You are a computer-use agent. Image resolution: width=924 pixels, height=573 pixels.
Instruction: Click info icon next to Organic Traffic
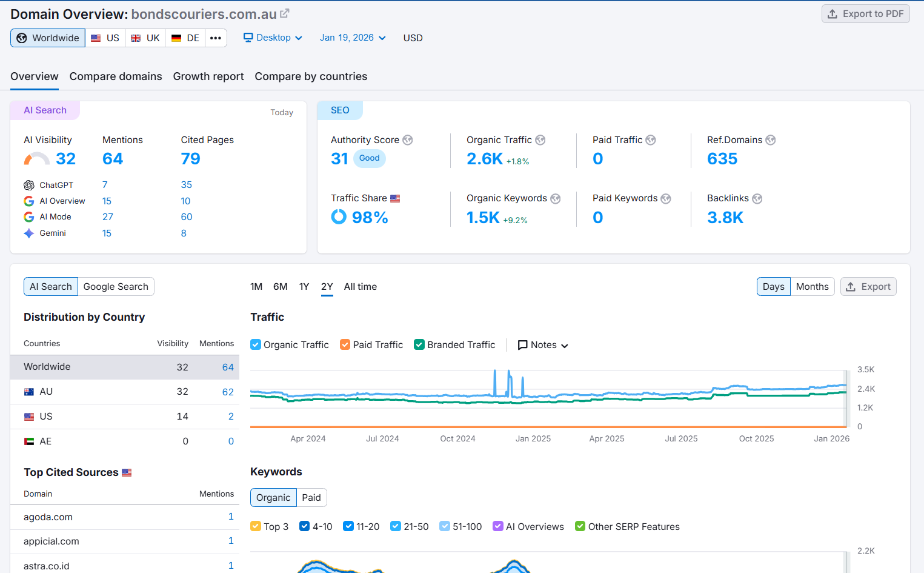540,140
